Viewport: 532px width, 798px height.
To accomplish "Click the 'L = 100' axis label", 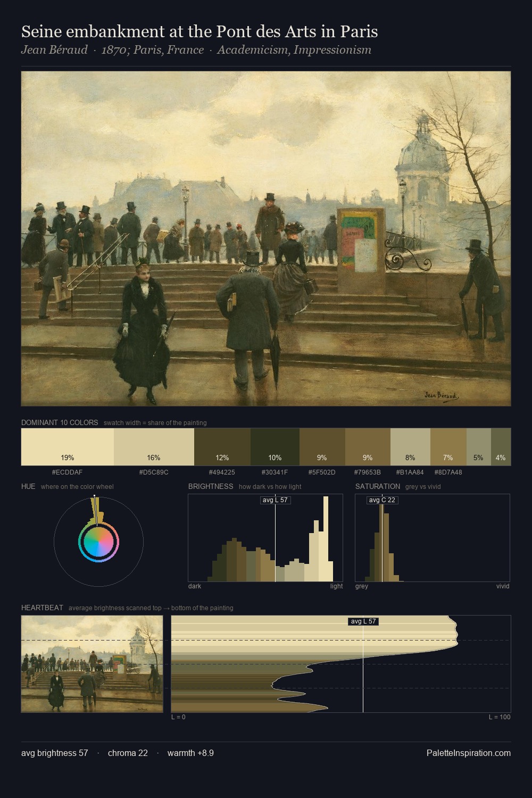I will click(x=500, y=717).
